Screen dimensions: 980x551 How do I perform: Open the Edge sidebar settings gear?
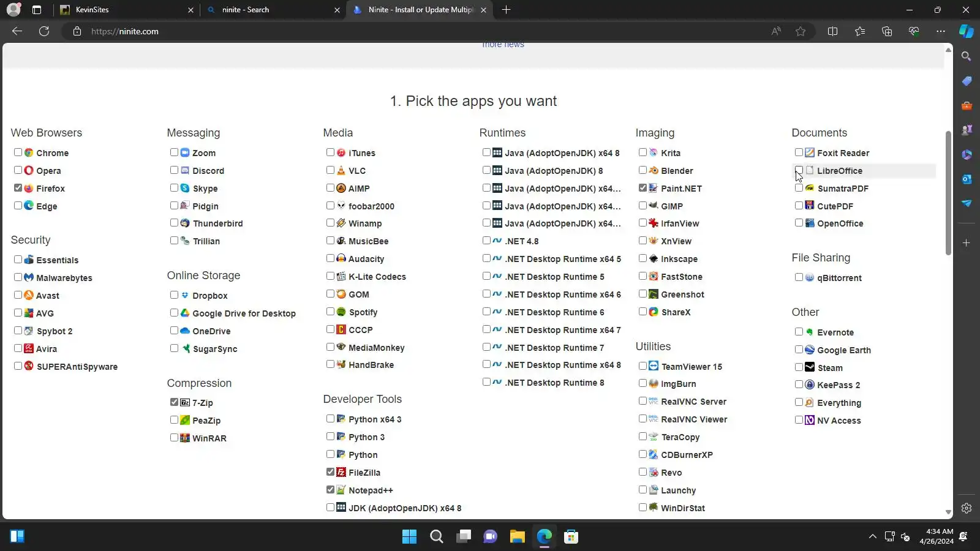point(967,508)
